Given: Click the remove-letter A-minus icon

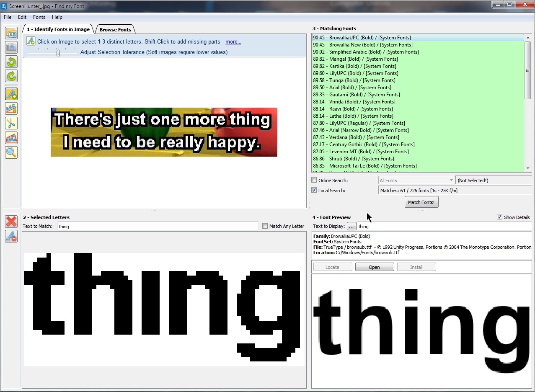Looking at the screenshot, I should (x=11, y=236).
